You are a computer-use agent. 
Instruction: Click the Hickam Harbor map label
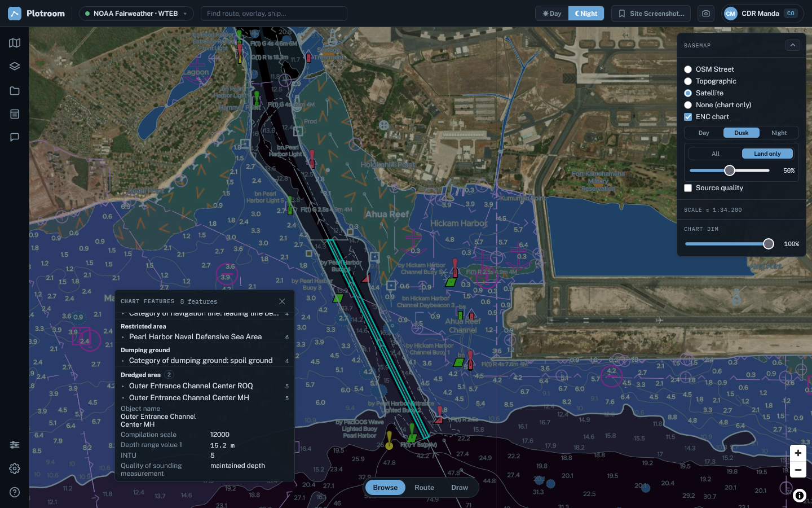click(x=458, y=223)
